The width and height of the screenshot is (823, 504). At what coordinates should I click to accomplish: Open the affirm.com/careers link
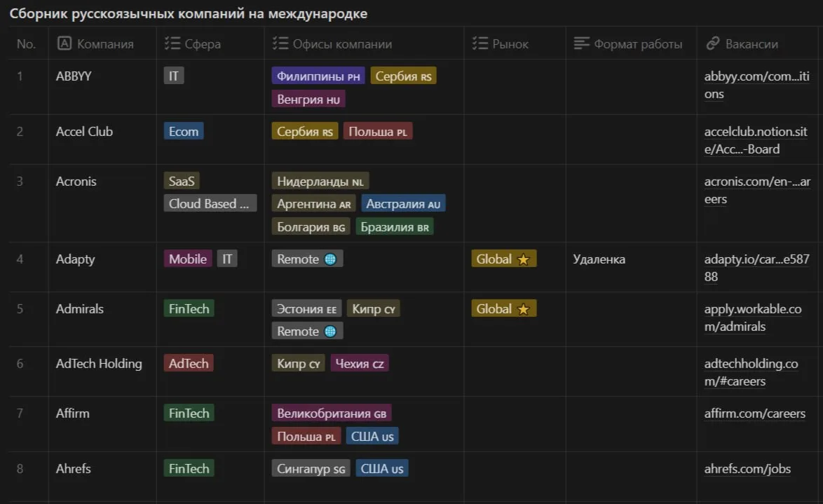click(x=754, y=414)
